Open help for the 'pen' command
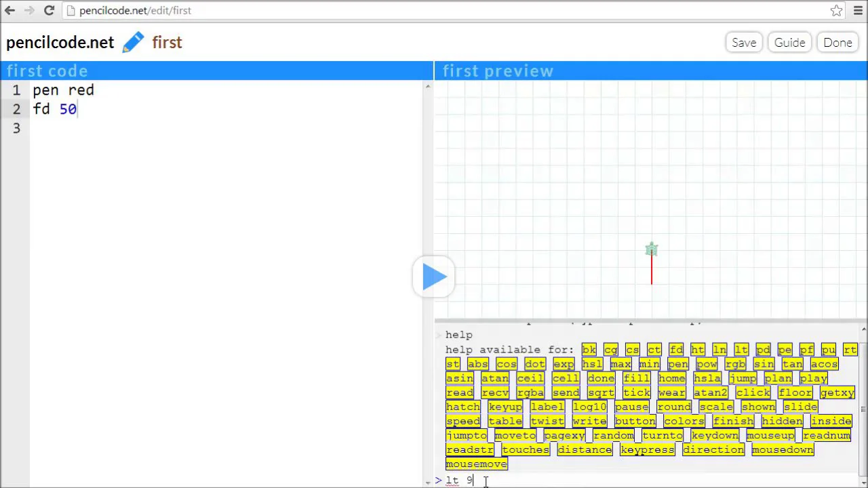The image size is (868, 488). (x=677, y=364)
